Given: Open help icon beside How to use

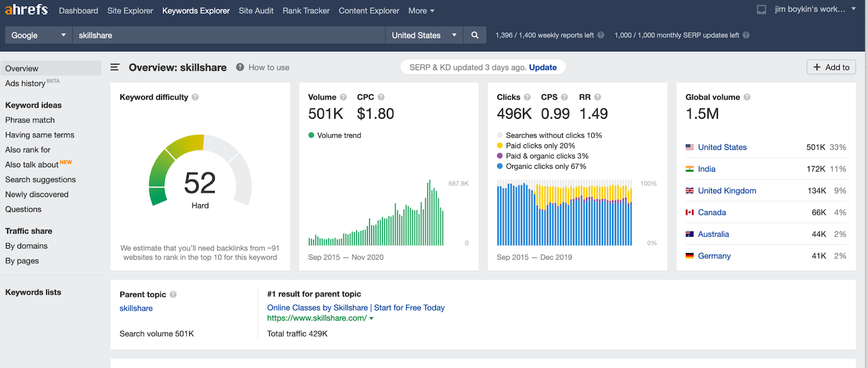Looking at the screenshot, I should point(240,67).
